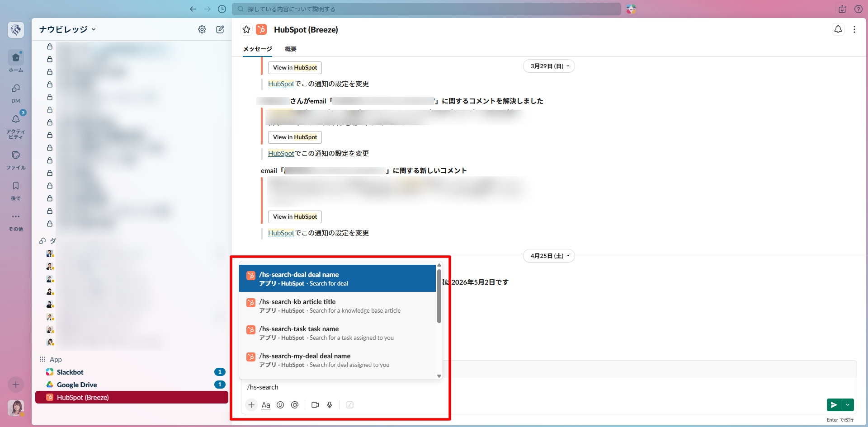Open the Files (ファイル) sidebar item
The image size is (868, 427).
coord(16,160)
